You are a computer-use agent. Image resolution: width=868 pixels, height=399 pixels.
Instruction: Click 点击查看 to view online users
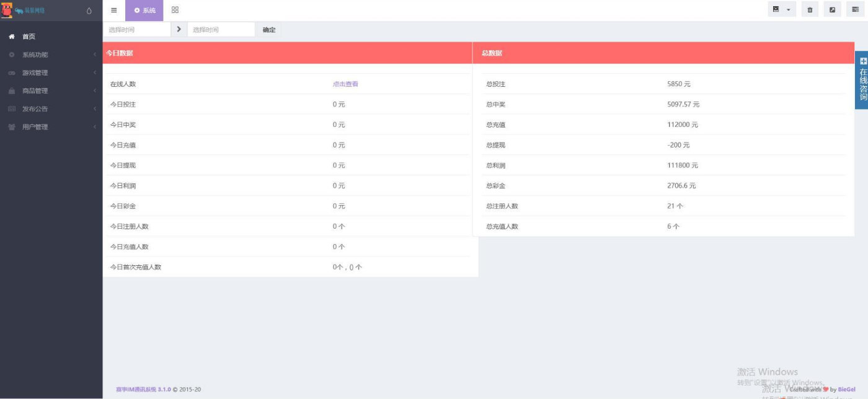[x=345, y=84]
